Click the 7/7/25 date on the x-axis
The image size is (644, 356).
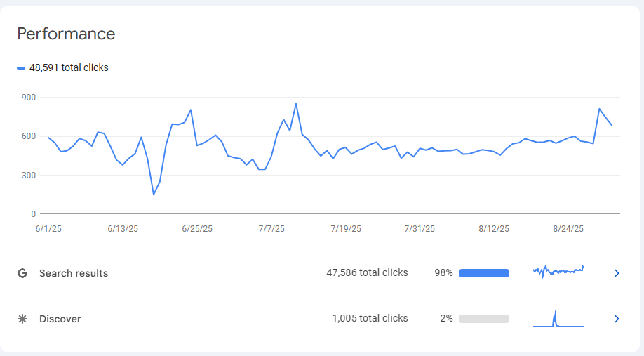pyautogui.click(x=271, y=229)
